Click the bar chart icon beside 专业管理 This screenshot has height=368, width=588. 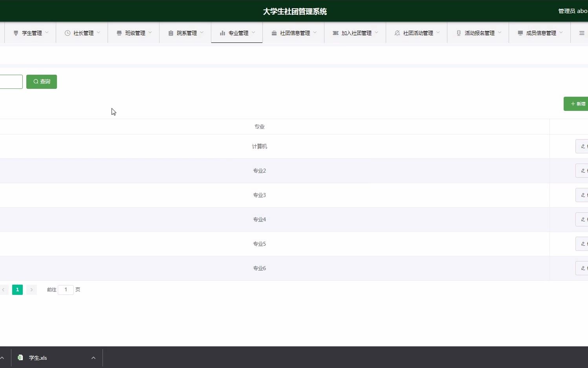[x=222, y=33]
